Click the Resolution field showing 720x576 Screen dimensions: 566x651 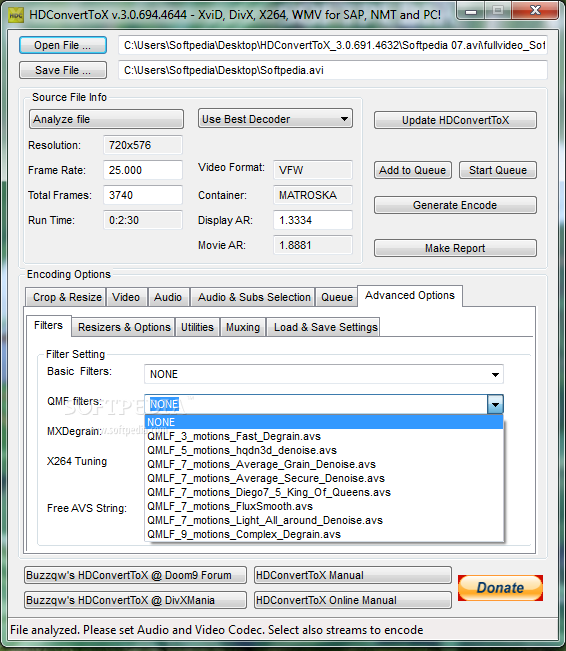coord(143,145)
